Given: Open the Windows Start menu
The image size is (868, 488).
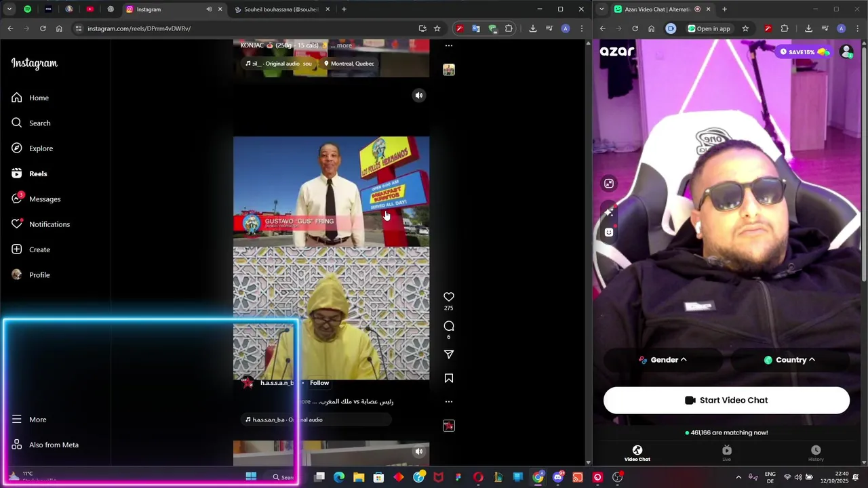Looking at the screenshot, I should point(251,476).
